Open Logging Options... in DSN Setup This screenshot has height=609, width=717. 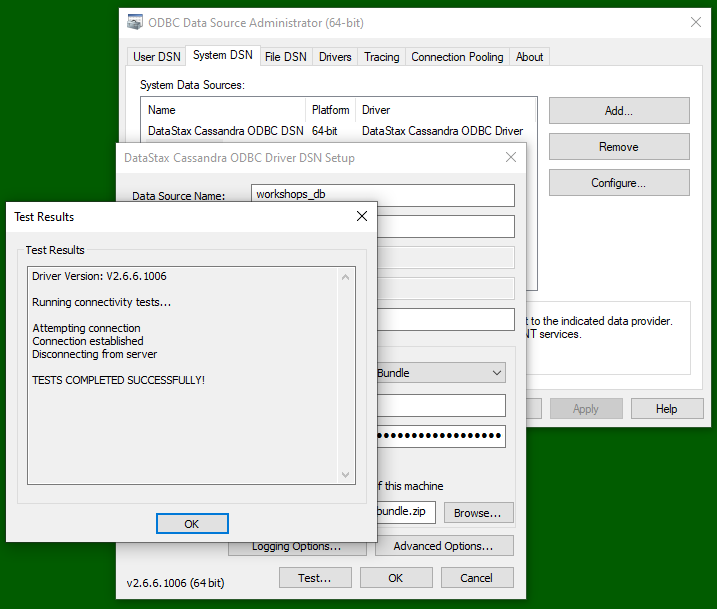(297, 548)
